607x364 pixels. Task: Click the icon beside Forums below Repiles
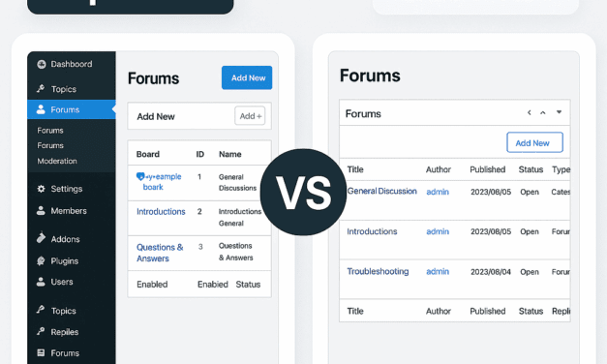pos(41,352)
